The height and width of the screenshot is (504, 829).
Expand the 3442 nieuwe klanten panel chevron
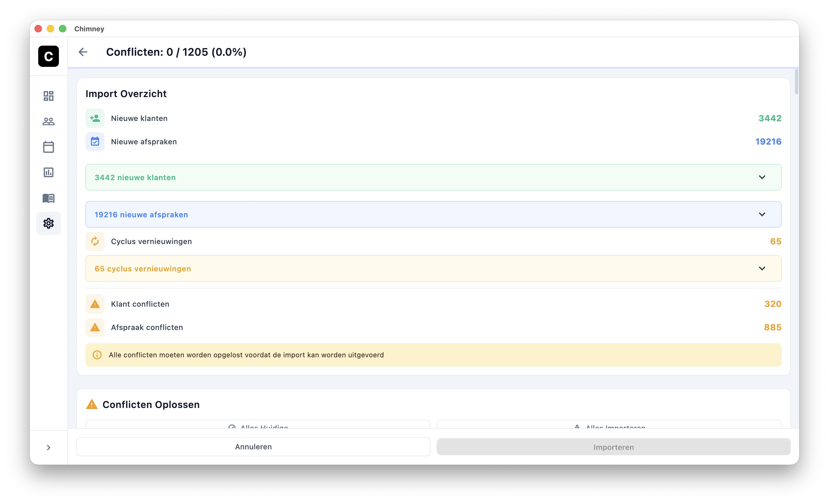coord(762,177)
